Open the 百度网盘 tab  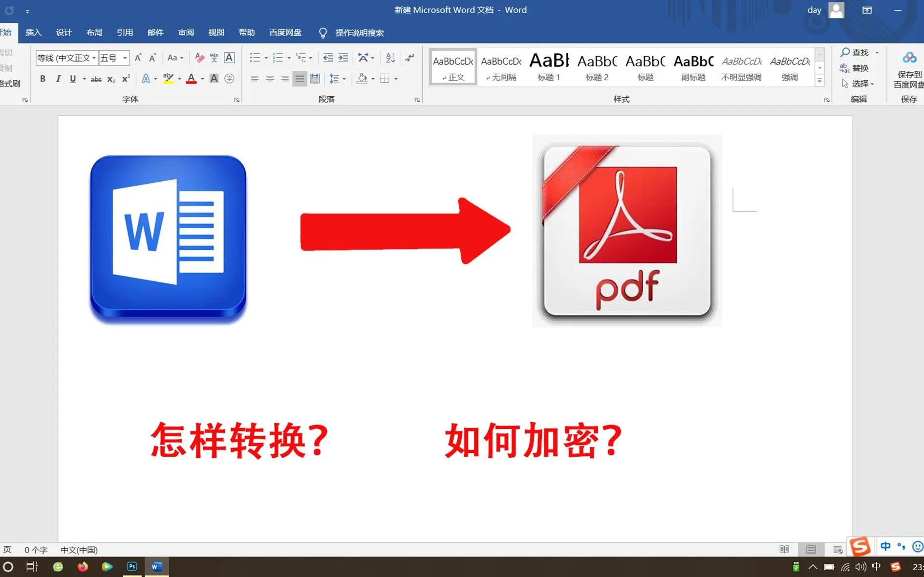(x=285, y=33)
